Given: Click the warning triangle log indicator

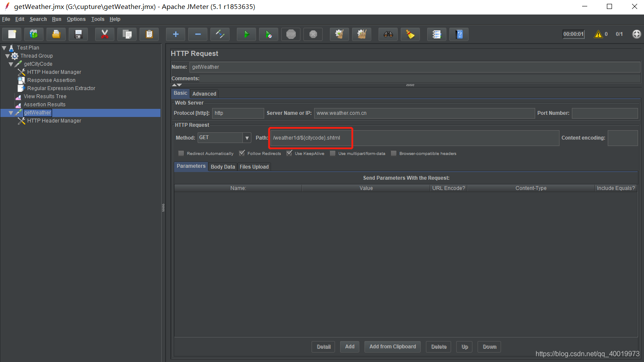Looking at the screenshot, I should pos(598,34).
